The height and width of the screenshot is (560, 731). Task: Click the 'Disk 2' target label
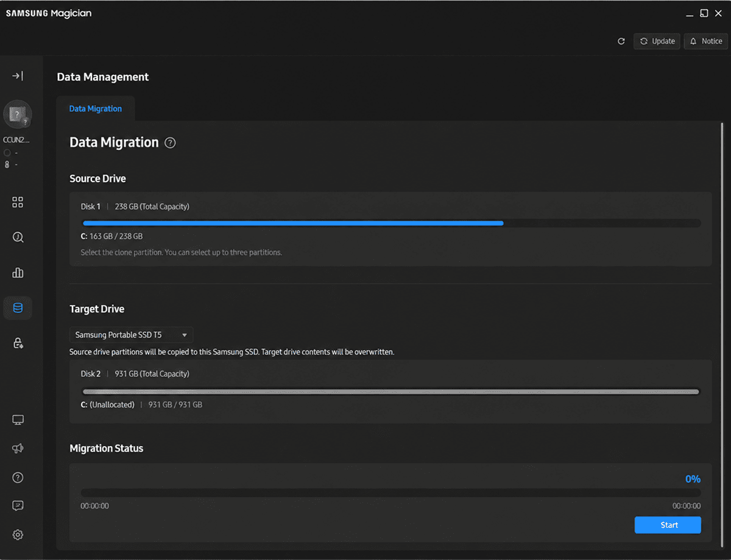[91, 374]
